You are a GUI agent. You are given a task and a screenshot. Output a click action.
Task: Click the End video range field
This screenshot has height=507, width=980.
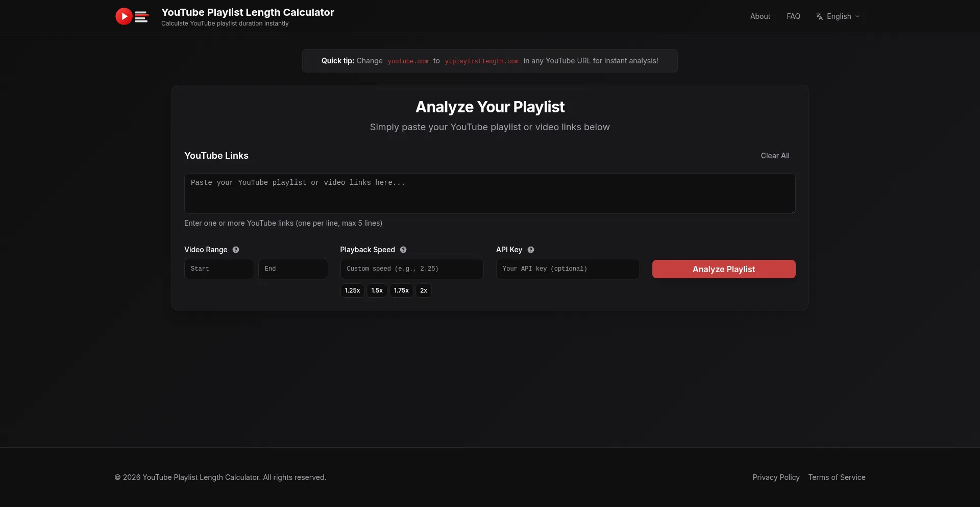[x=293, y=269]
